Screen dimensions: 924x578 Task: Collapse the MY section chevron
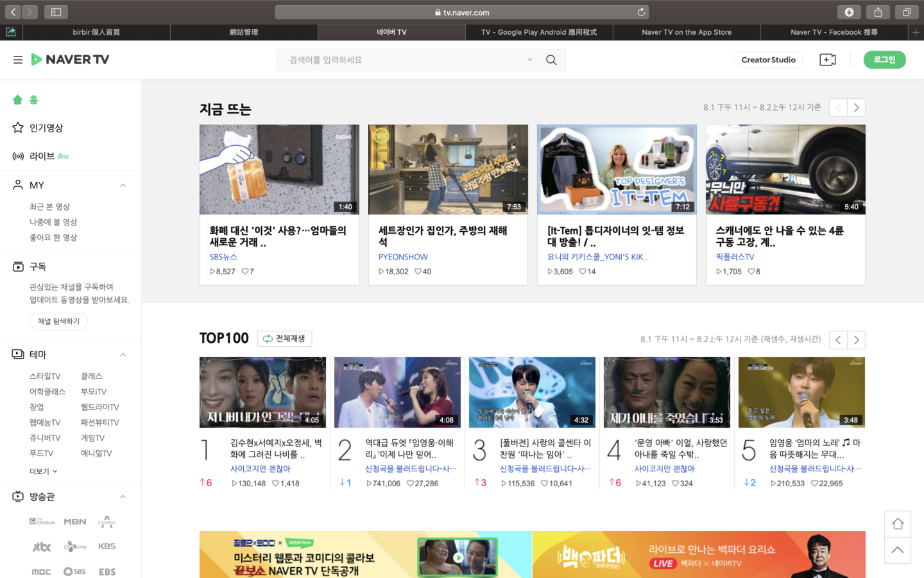123,186
